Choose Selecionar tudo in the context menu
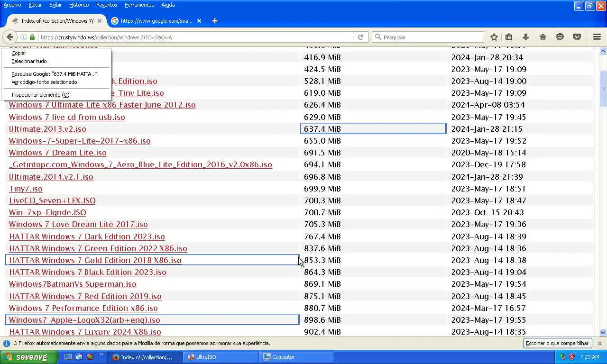The width and height of the screenshot is (607, 364). click(56, 61)
